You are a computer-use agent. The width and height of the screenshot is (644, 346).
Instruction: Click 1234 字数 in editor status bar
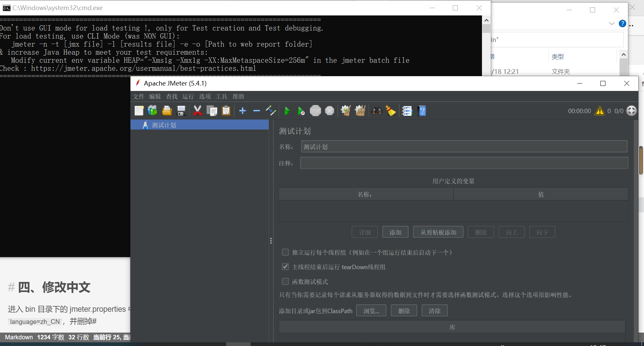pyautogui.click(x=51, y=337)
